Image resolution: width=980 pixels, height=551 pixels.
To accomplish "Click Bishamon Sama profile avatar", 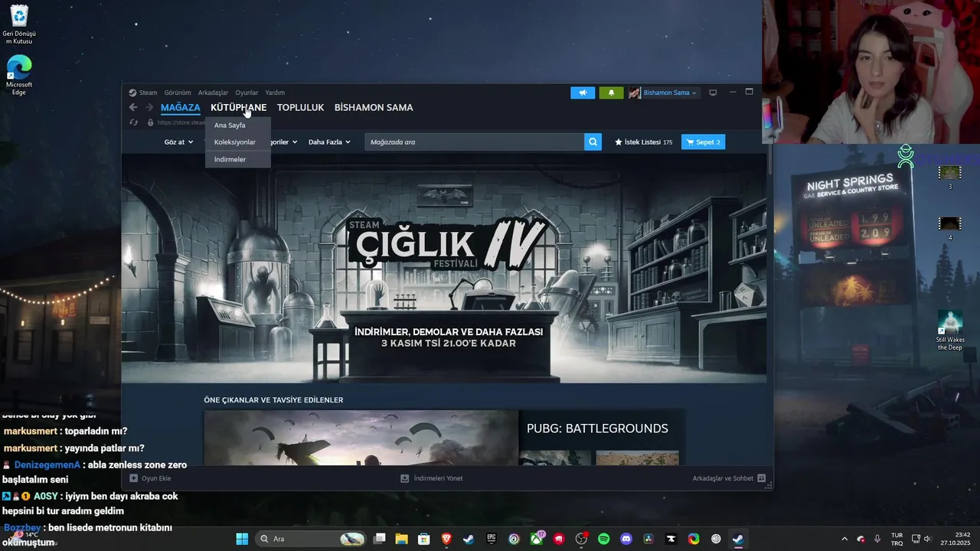I will (x=635, y=93).
